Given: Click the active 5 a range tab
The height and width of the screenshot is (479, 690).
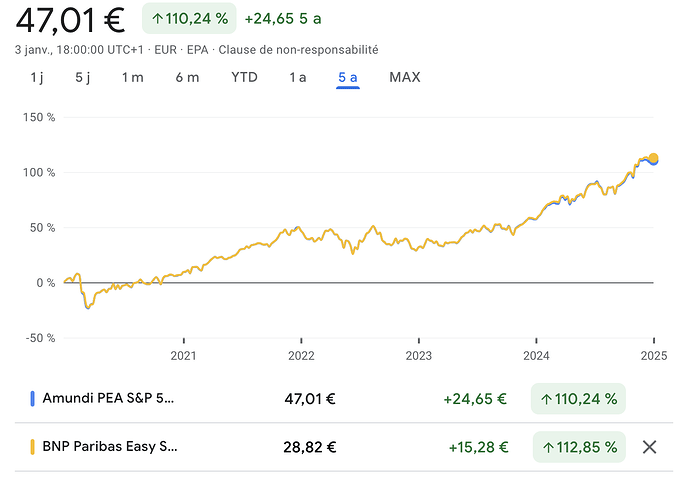Looking at the screenshot, I should click(x=348, y=77).
